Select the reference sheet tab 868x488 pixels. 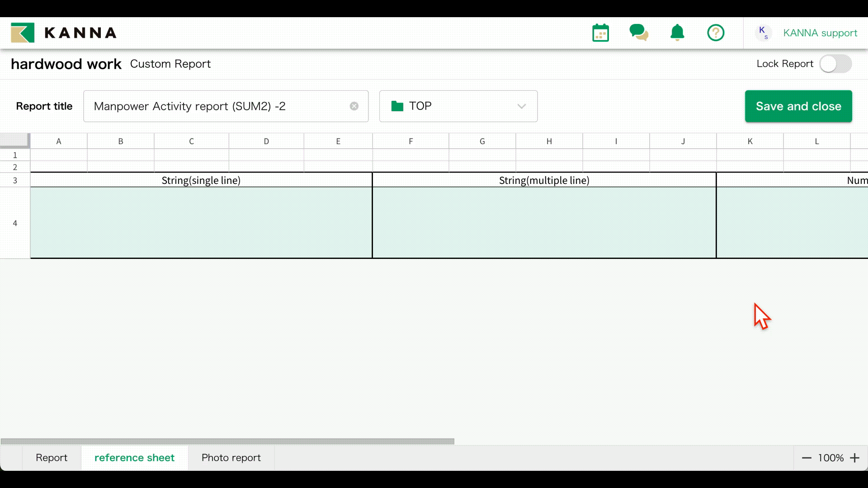click(134, 458)
